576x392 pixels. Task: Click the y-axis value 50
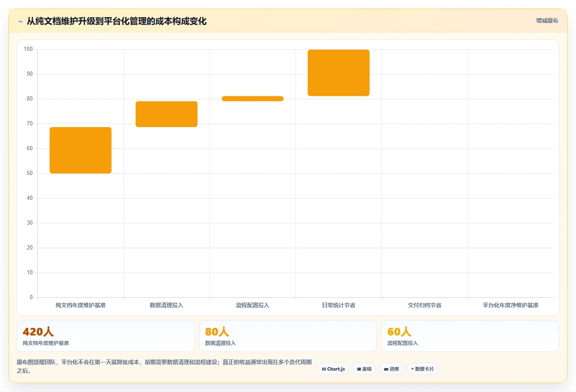point(30,173)
